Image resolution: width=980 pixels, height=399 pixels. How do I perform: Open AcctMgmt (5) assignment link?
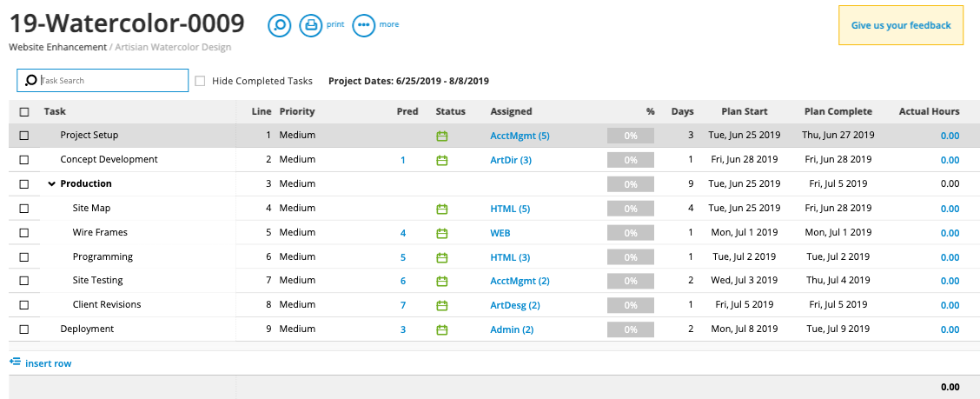(x=520, y=136)
